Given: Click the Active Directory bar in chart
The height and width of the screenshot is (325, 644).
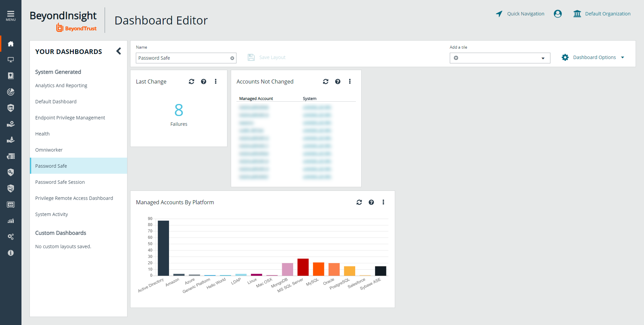Looking at the screenshot, I should pyautogui.click(x=163, y=248).
